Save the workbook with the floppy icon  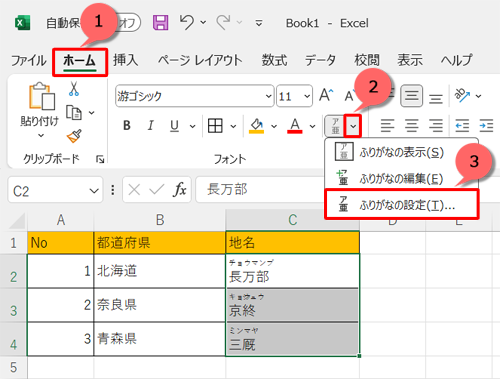tap(161, 23)
